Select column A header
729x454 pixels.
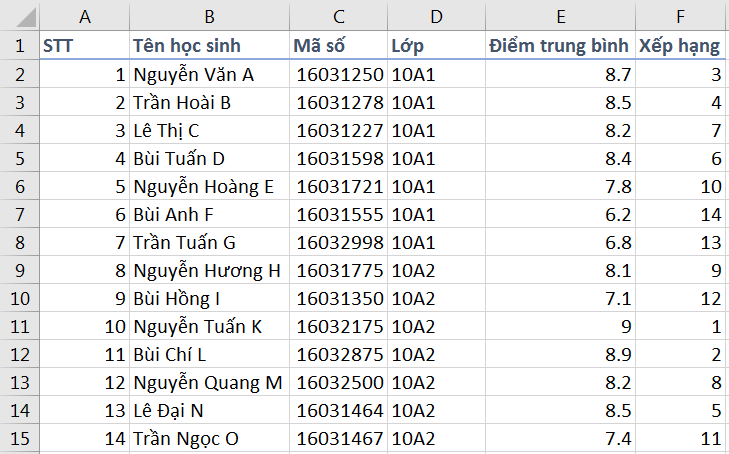85,17
